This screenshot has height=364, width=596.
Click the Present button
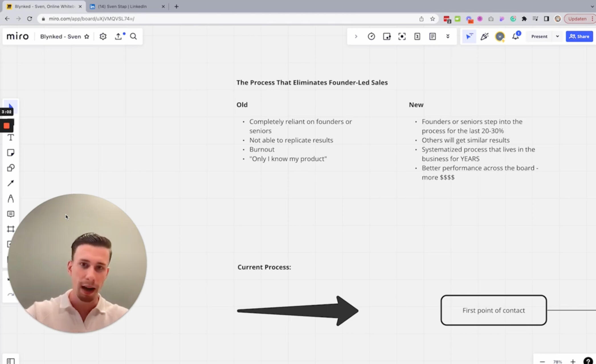539,36
